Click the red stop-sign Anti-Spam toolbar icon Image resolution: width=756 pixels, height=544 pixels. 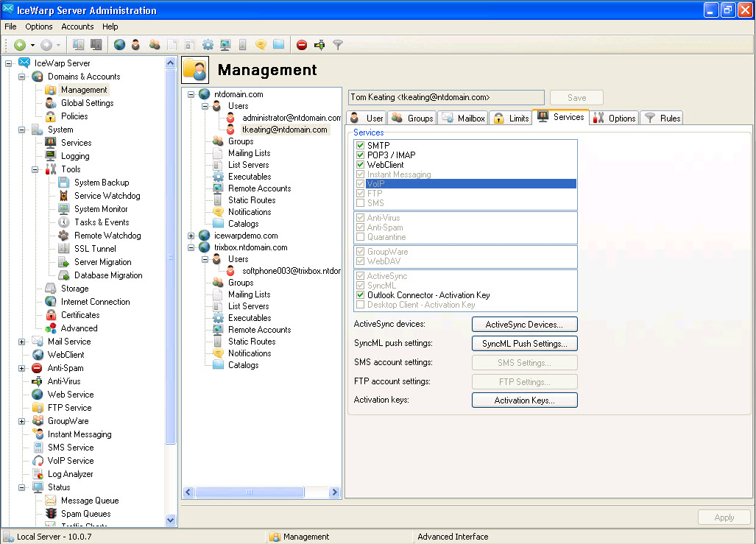click(302, 45)
